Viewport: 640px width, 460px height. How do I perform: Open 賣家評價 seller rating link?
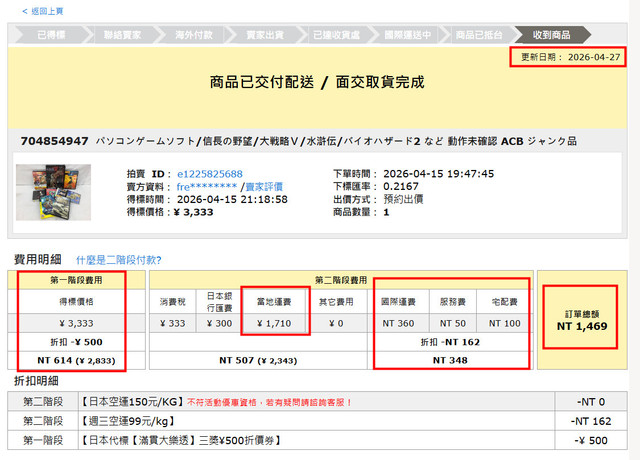tap(264, 187)
